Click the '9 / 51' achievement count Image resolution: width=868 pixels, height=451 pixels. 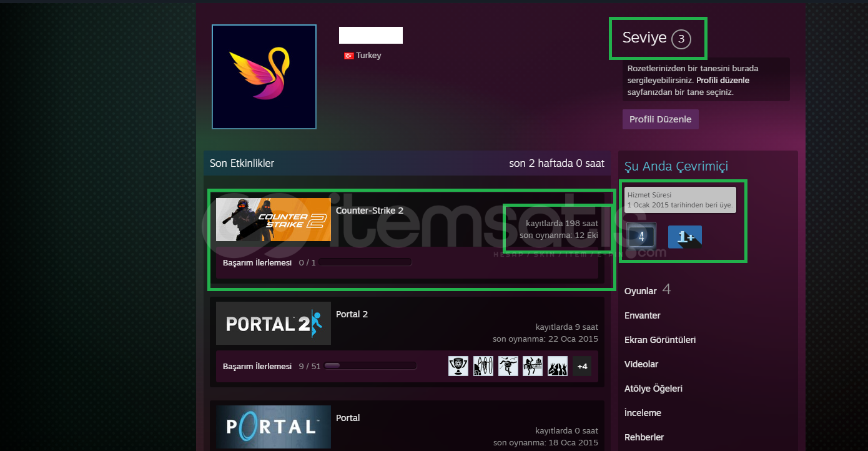(x=310, y=367)
